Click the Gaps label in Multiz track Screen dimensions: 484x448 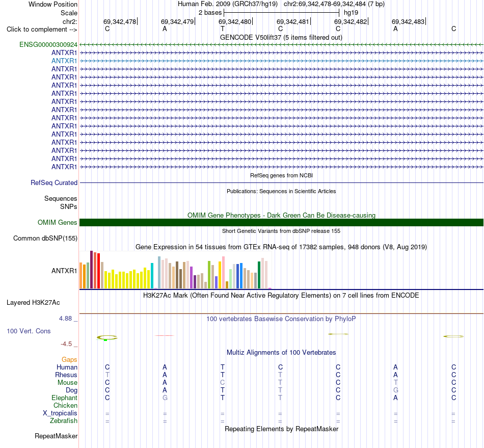pyautogui.click(x=69, y=359)
